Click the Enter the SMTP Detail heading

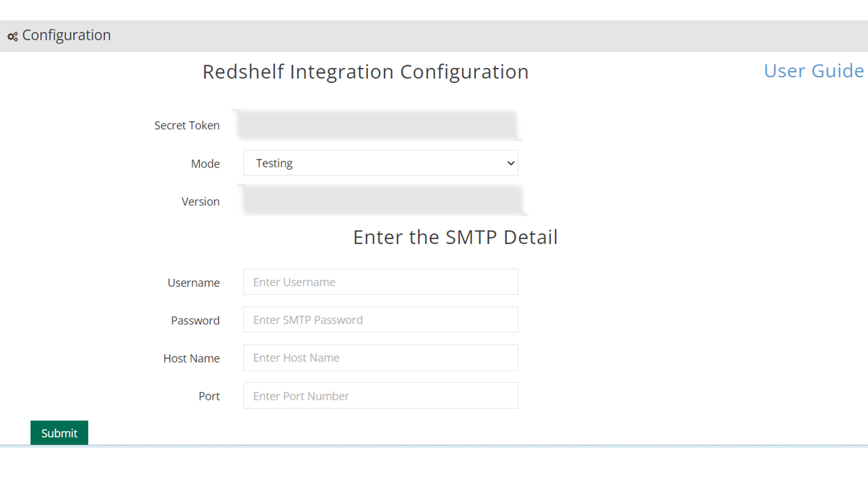[x=455, y=237]
